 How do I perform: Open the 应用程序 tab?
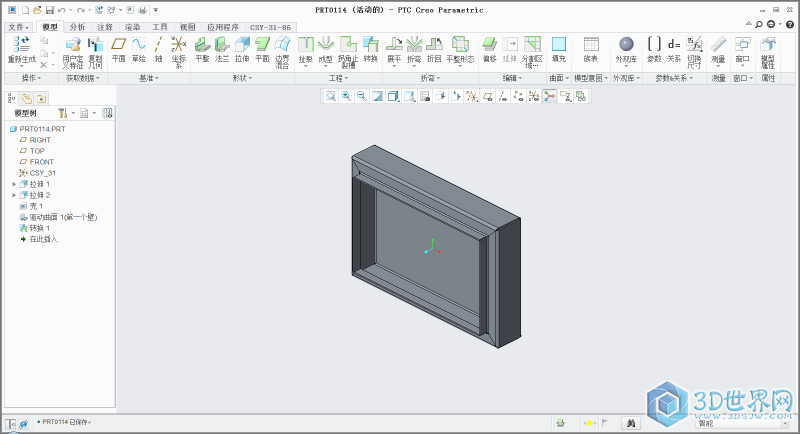[223, 27]
